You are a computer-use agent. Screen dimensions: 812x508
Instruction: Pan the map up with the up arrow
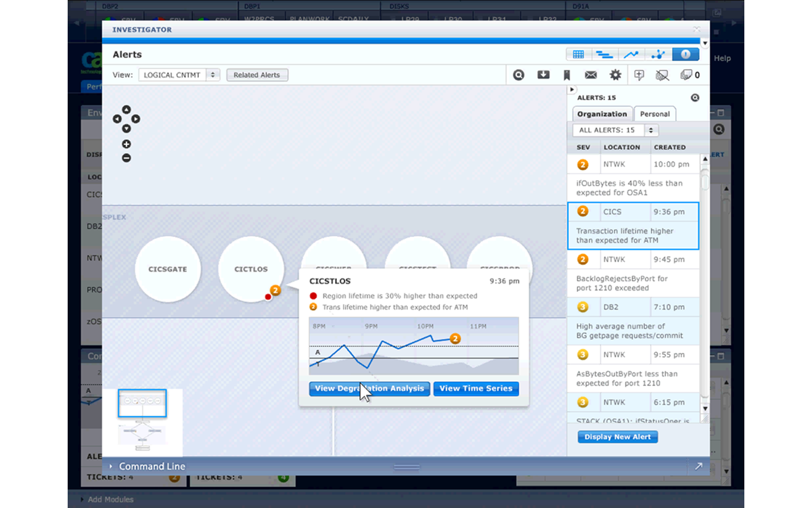coord(127,109)
